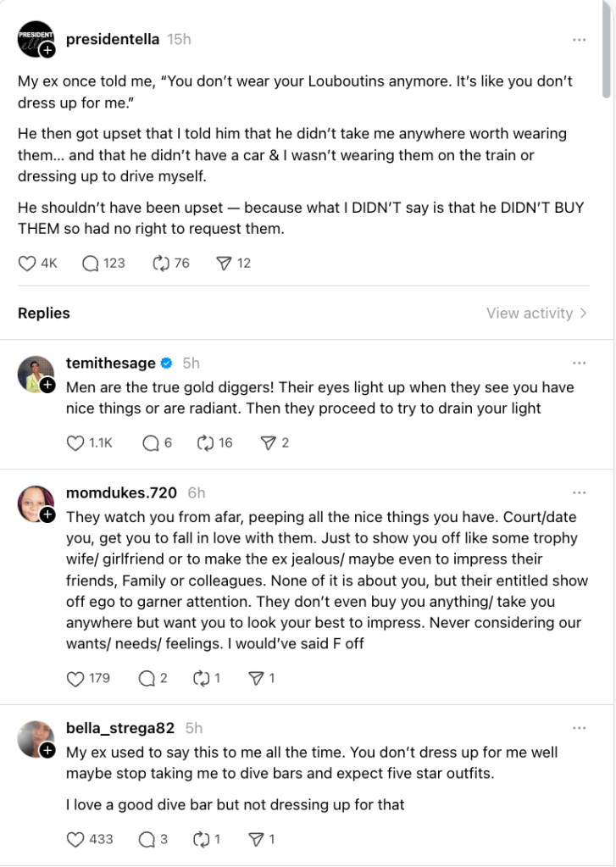Share temithesage's reply via send icon
Screen dimensions: 616x867
point(268,442)
